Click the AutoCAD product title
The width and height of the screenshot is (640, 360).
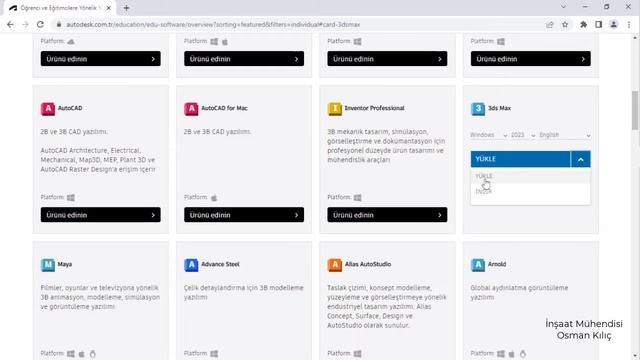coord(70,108)
